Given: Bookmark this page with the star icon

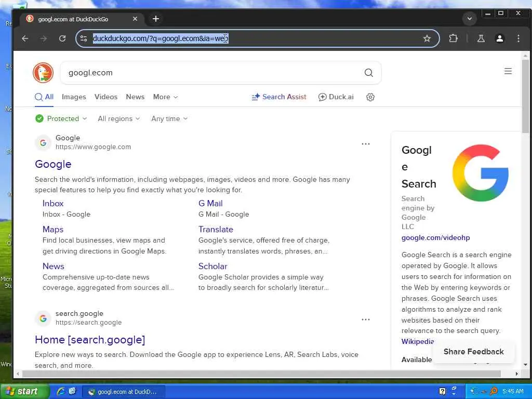Looking at the screenshot, I should [427, 38].
